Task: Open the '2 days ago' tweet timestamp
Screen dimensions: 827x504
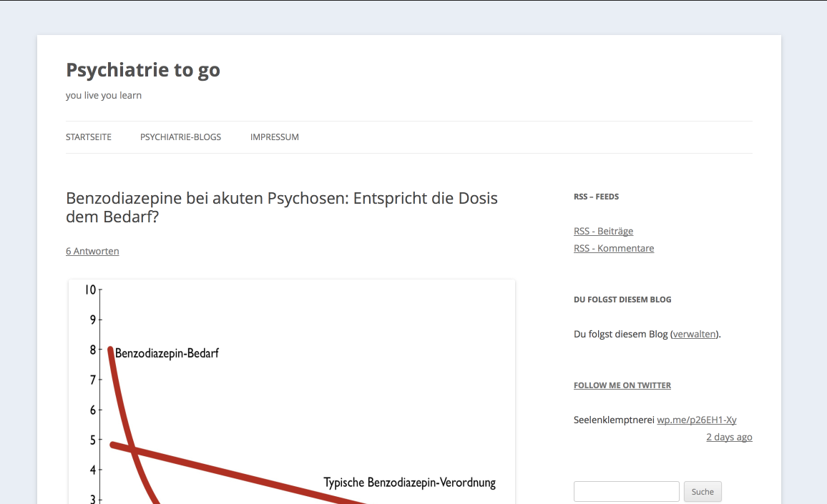Action: tap(729, 438)
